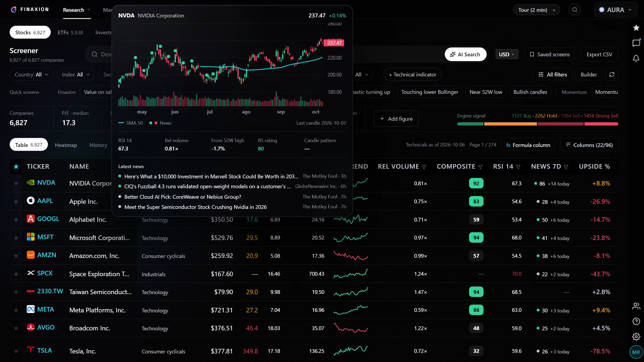Toggle favorite star for GOOGL row
This screenshot has height=362, width=644.
[x=16, y=220]
